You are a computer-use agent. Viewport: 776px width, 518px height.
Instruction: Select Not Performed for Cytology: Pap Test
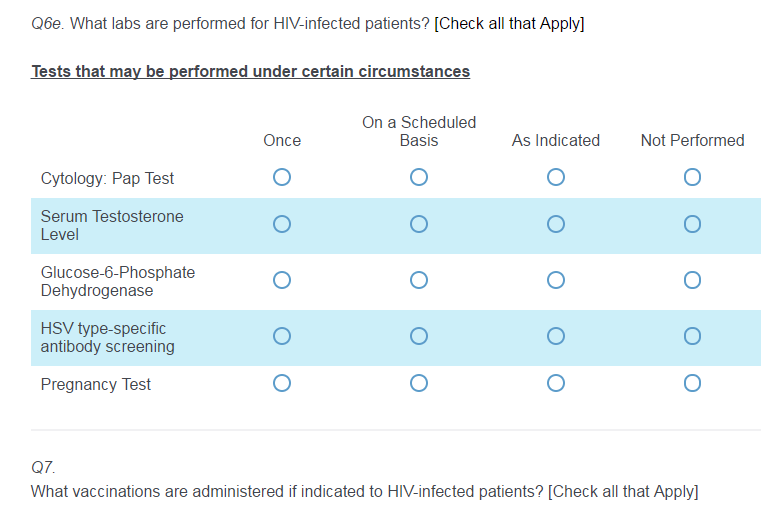point(692,178)
